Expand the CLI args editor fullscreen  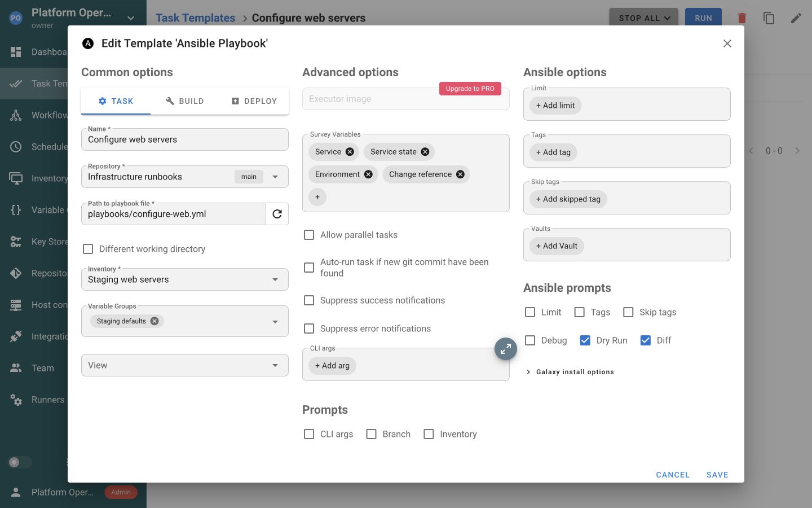coord(506,349)
